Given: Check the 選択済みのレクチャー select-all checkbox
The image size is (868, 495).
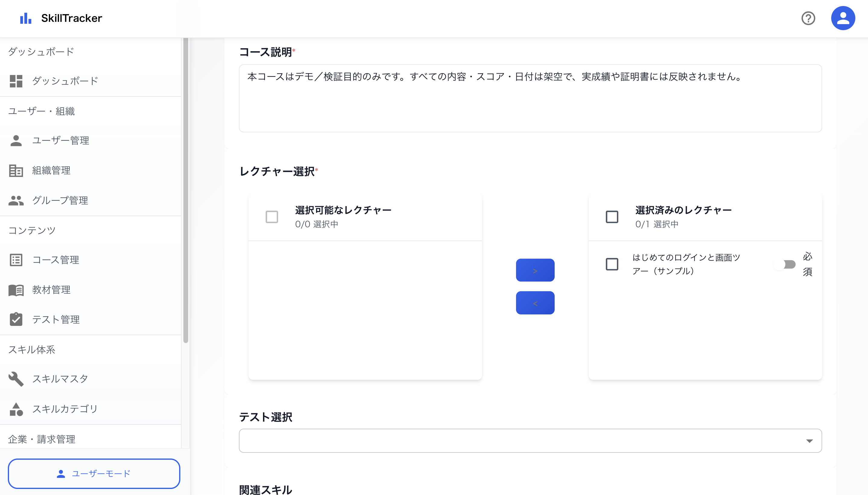Looking at the screenshot, I should [x=612, y=216].
